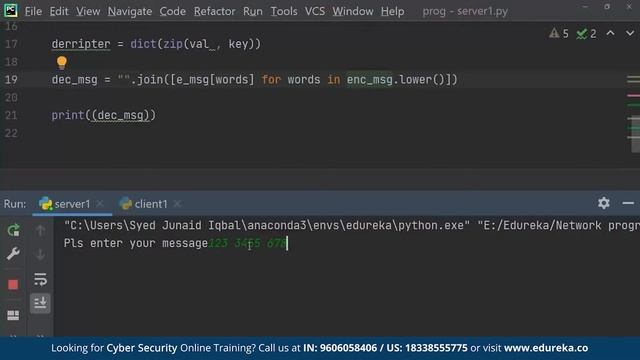Open the Code menu

pos(172,11)
